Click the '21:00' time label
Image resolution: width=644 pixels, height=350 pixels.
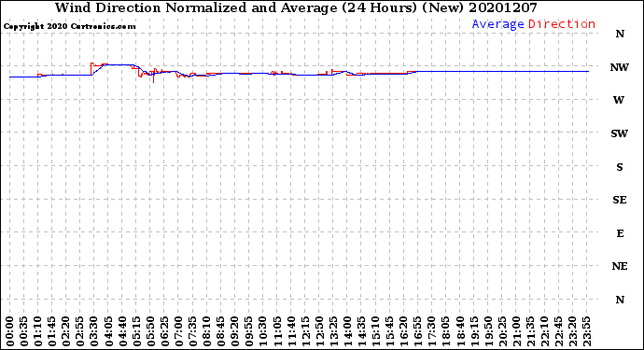point(516,331)
